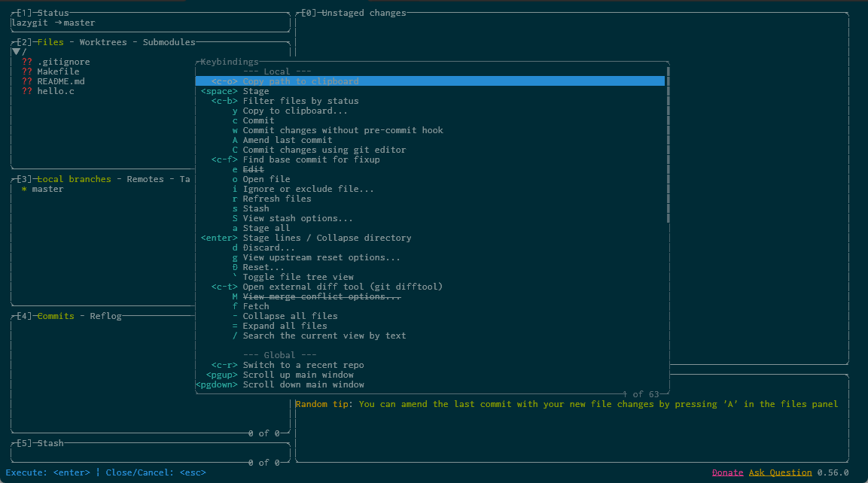Click the keybindings menu scrollbar

click(x=668, y=144)
